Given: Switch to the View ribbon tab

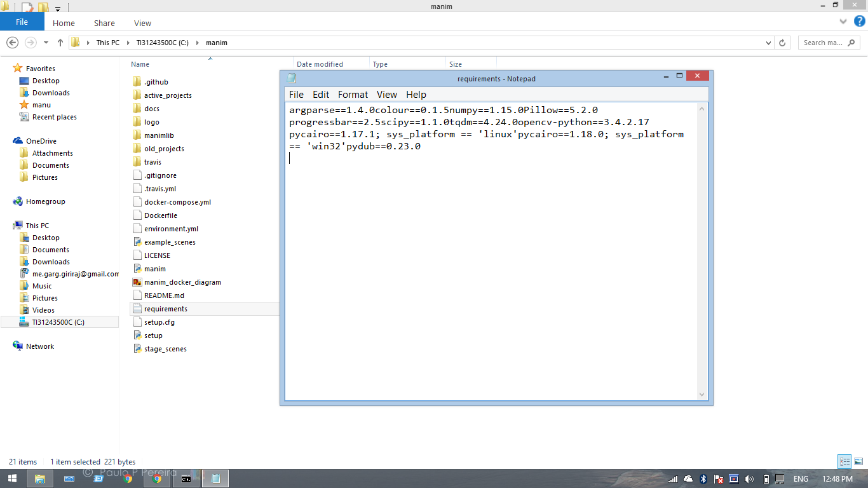Looking at the screenshot, I should pos(142,23).
